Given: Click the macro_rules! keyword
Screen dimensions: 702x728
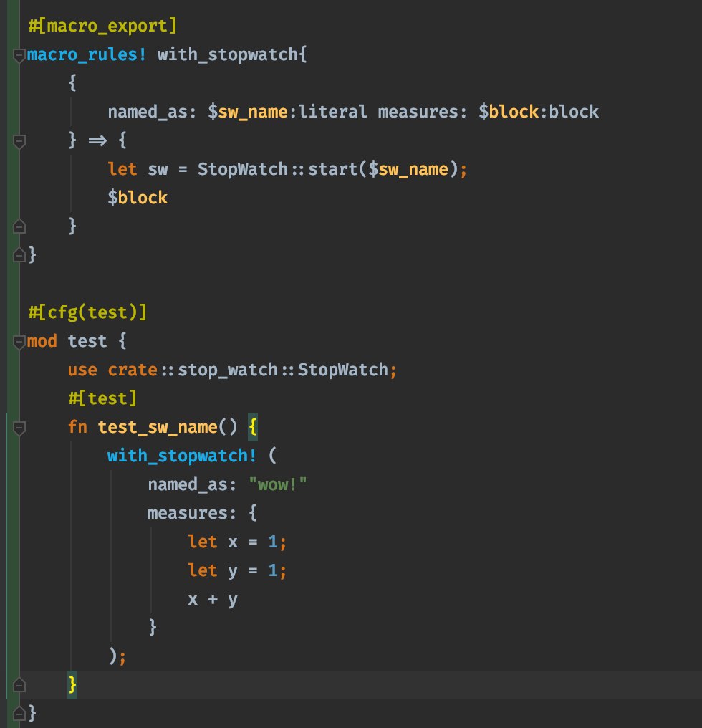Looking at the screenshot, I should [87, 54].
